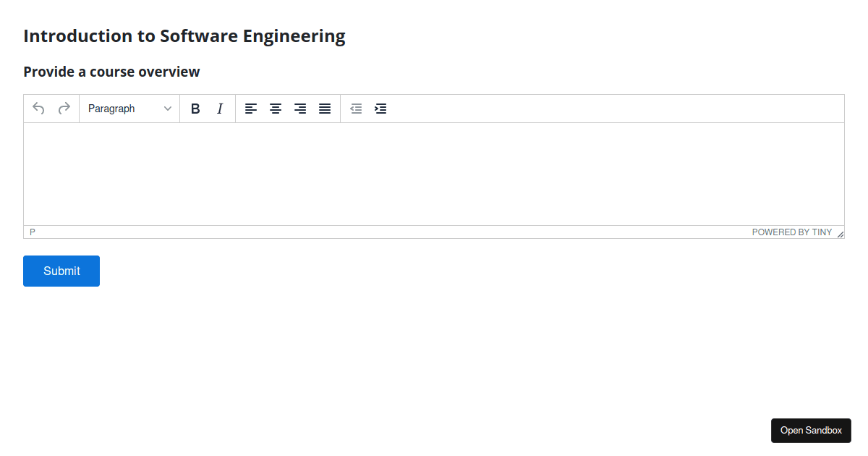Follow the POWERED BY TINY link
The image size is (868, 456).
pos(792,232)
